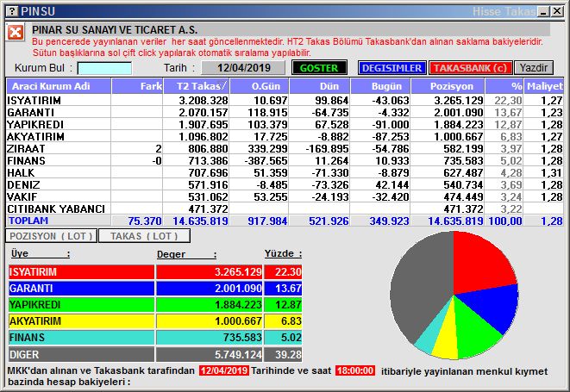This screenshot has height=392, width=570.
Task: Sort by Araci Kurum Adi column header
Action: pos(59,86)
